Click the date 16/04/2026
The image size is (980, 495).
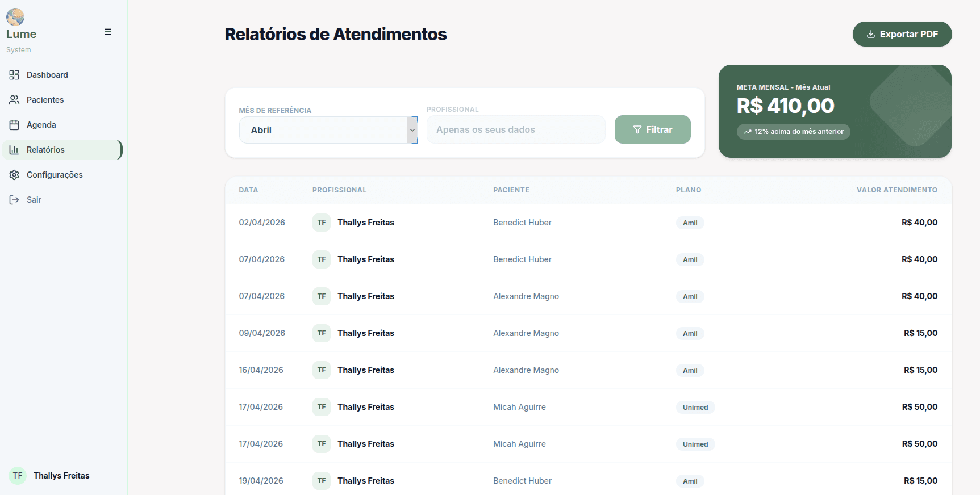[261, 370]
